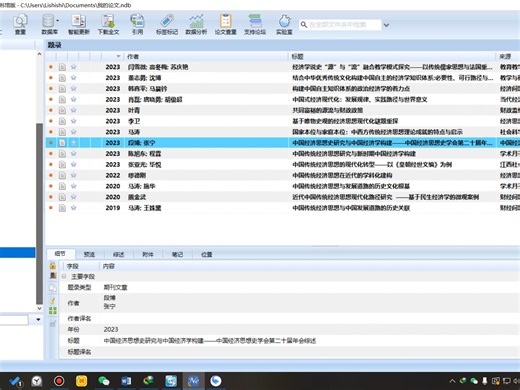This screenshot has height=390, width=520.
Task: Open the 数据库 dropdown arrow
Action: coord(57,21)
